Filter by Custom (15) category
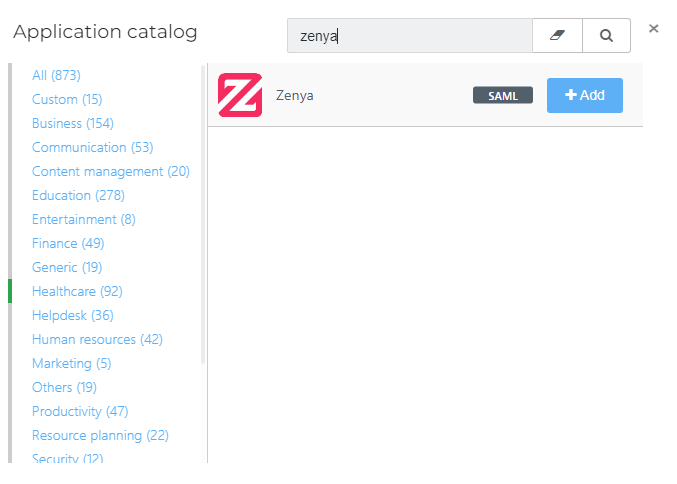This screenshot has width=677, height=484. click(x=67, y=99)
